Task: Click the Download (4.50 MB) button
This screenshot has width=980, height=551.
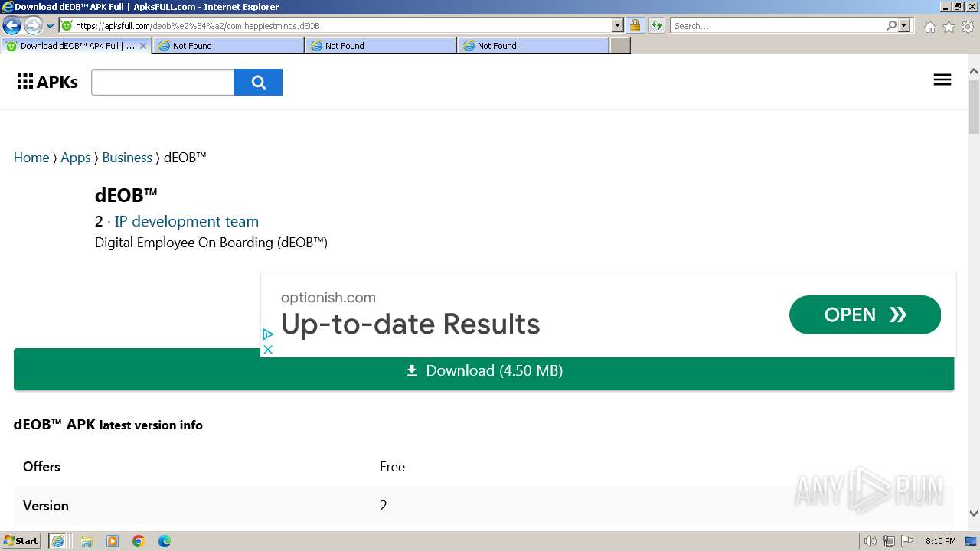Action: pyautogui.click(x=484, y=370)
